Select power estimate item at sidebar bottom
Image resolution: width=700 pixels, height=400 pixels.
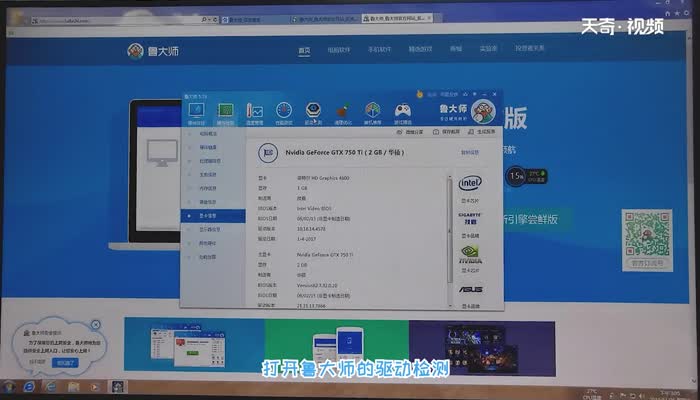click(208, 257)
